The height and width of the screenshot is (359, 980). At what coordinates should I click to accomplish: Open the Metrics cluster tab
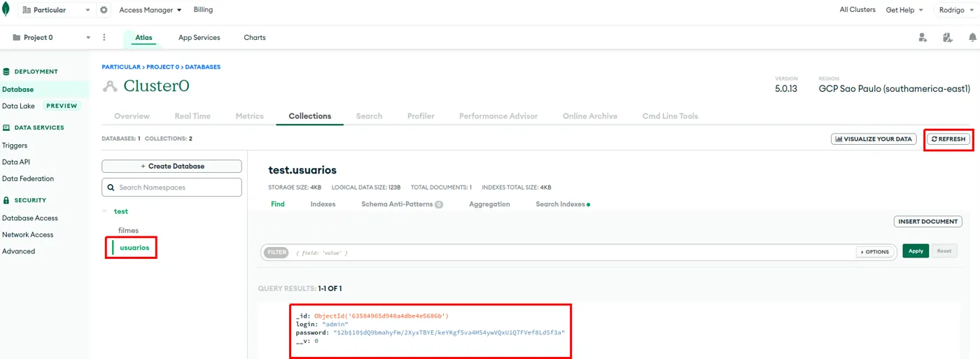tap(250, 116)
